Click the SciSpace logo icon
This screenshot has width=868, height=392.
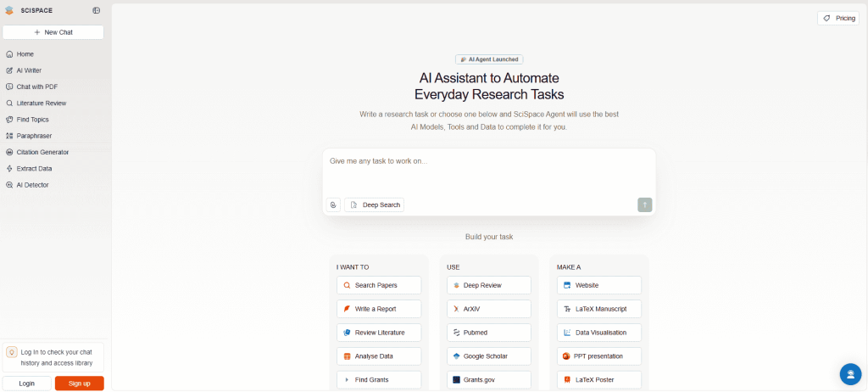[9, 11]
